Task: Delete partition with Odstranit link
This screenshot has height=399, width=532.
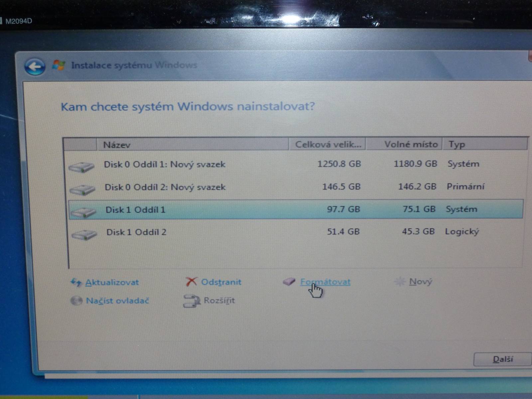Action: [x=221, y=282]
